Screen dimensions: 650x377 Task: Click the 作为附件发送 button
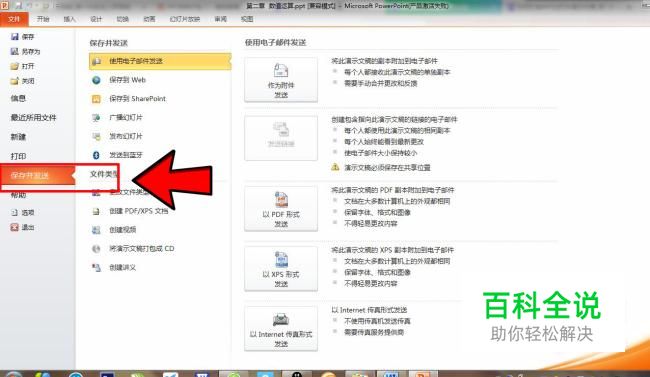[x=281, y=80]
